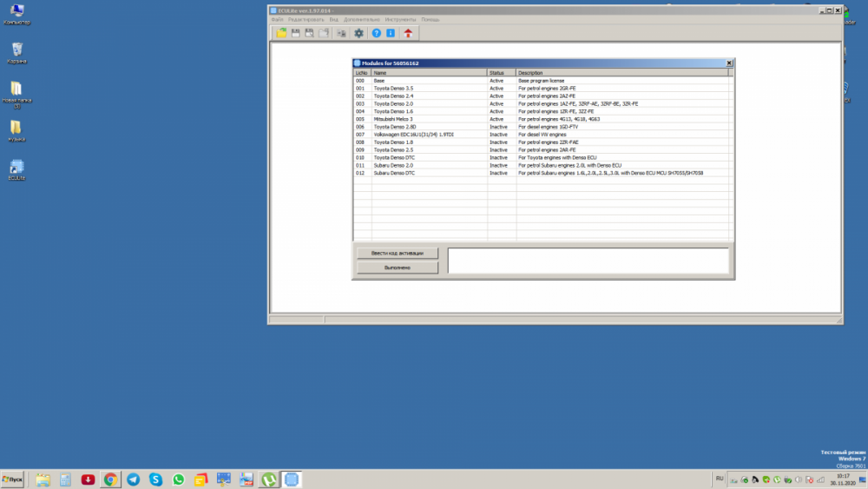The image size is (868, 489).
Task: Open the calculator taskbar icon
Action: [65, 479]
